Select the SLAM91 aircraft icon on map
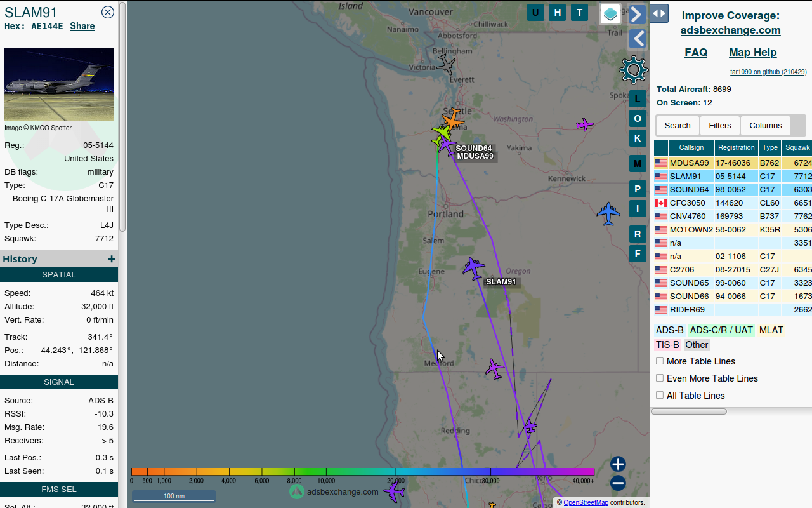This screenshot has height=508, width=812. [x=473, y=268]
